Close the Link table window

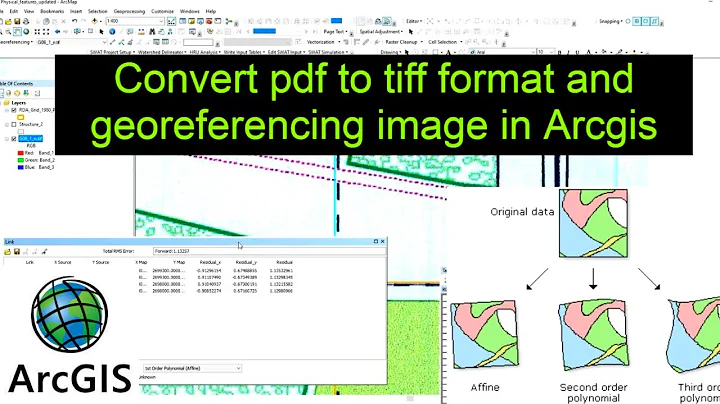pyautogui.click(x=382, y=241)
